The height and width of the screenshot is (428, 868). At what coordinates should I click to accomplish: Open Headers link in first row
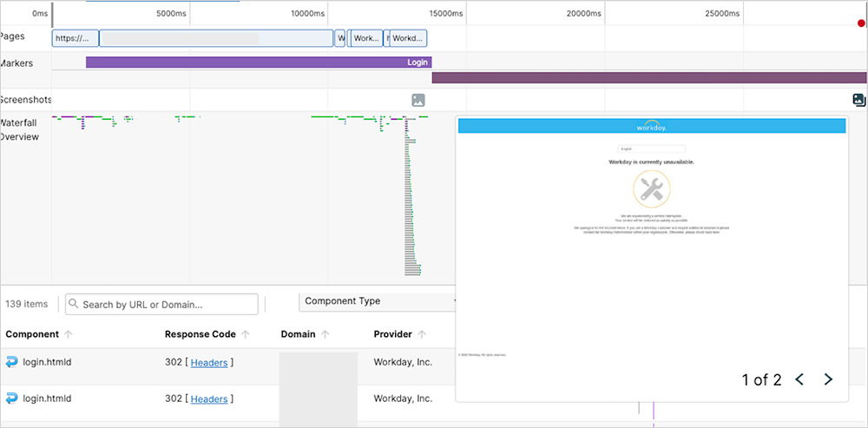coord(209,362)
